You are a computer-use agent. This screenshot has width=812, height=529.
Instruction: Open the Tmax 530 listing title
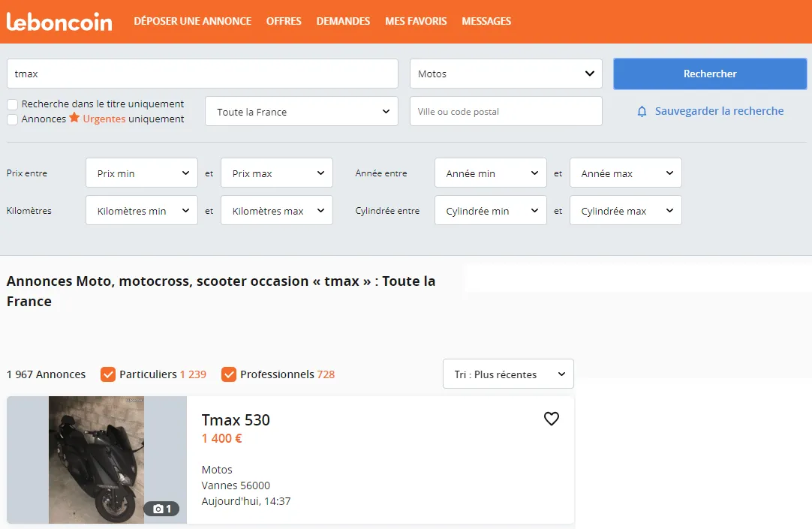[236, 419]
